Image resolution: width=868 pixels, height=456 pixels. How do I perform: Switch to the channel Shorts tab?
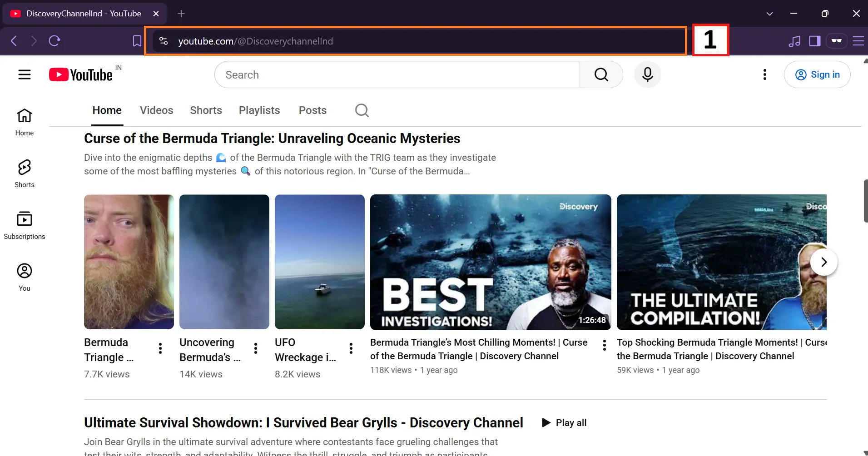(206, 110)
